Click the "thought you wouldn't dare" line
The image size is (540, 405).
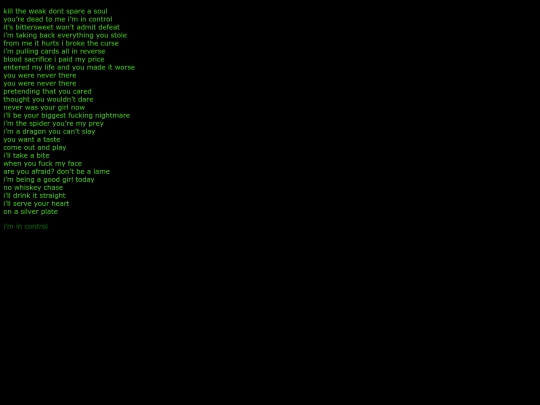(x=48, y=100)
